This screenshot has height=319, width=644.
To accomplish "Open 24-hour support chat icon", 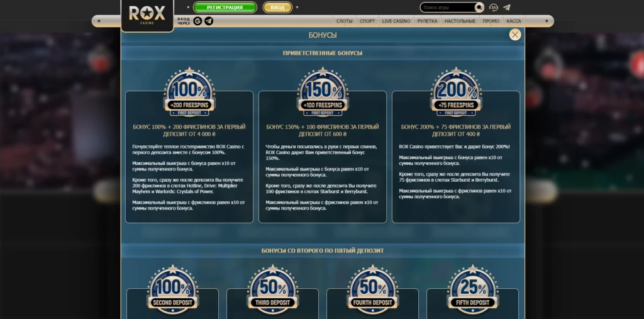I will (x=494, y=8).
